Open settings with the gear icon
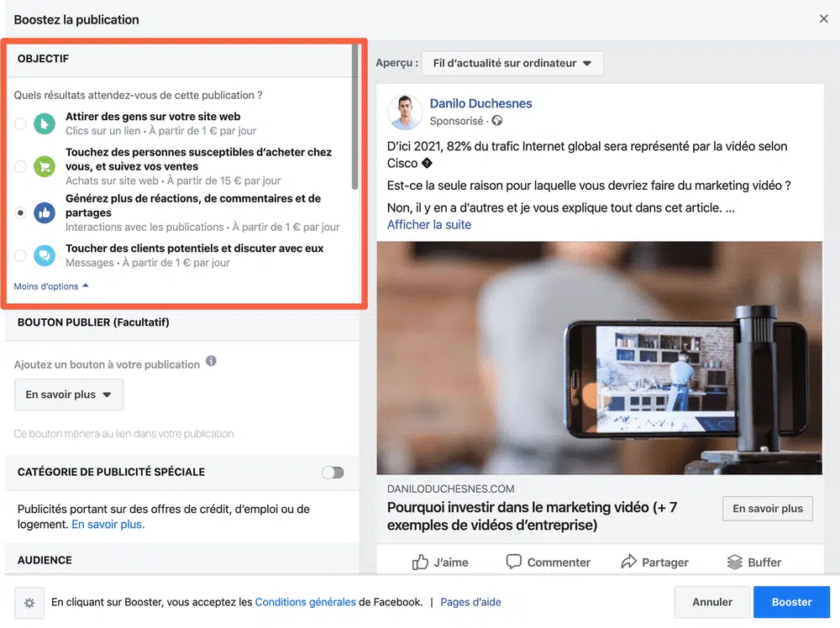 [x=29, y=603]
